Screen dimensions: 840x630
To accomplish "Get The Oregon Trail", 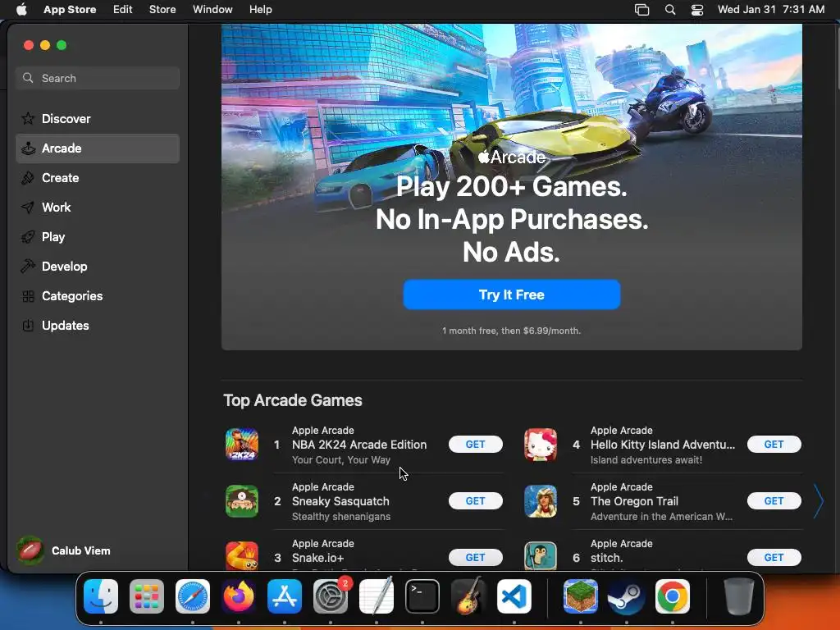I will click(774, 501).
